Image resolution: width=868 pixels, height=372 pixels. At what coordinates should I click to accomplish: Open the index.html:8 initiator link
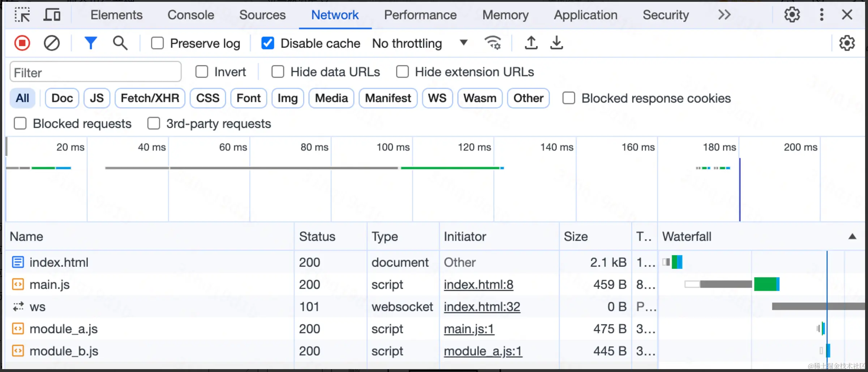[478, 285]
